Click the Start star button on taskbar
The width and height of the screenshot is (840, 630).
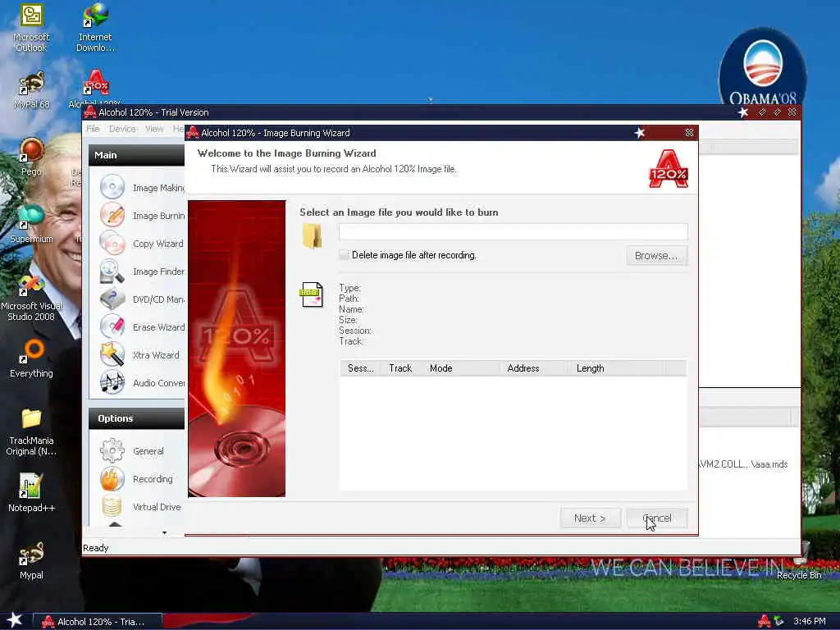[14, 620]
